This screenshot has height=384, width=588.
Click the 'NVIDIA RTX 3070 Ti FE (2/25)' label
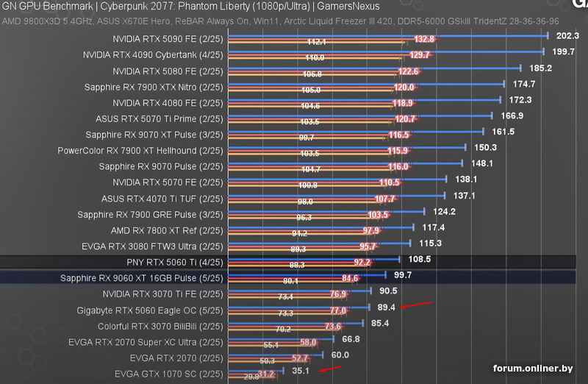pyautogui.click(x=162, y=294)
